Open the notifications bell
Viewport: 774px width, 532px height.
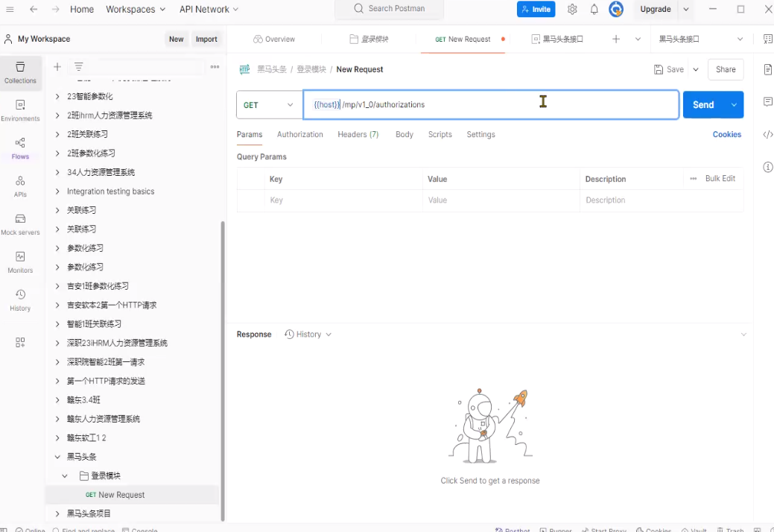594,9
